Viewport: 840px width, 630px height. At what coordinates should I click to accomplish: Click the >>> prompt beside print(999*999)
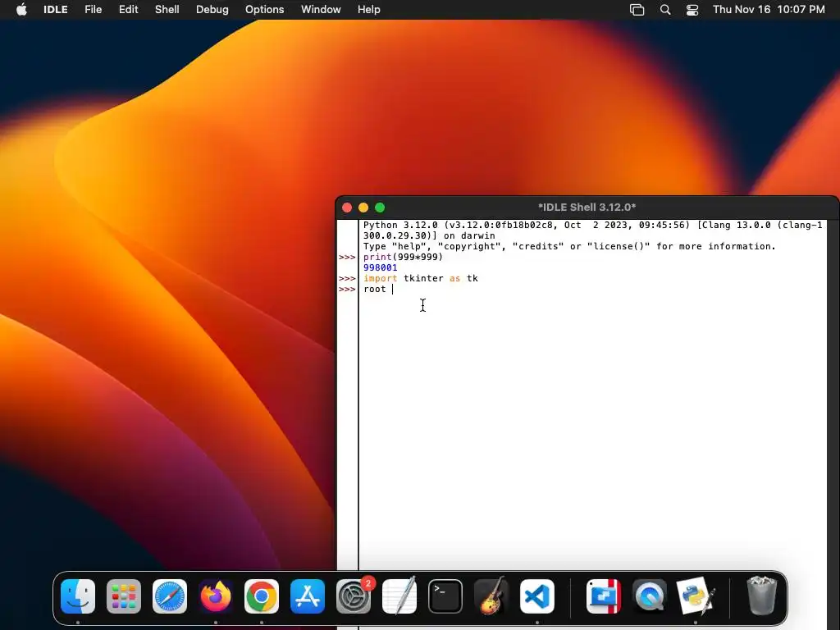point(347,257)
